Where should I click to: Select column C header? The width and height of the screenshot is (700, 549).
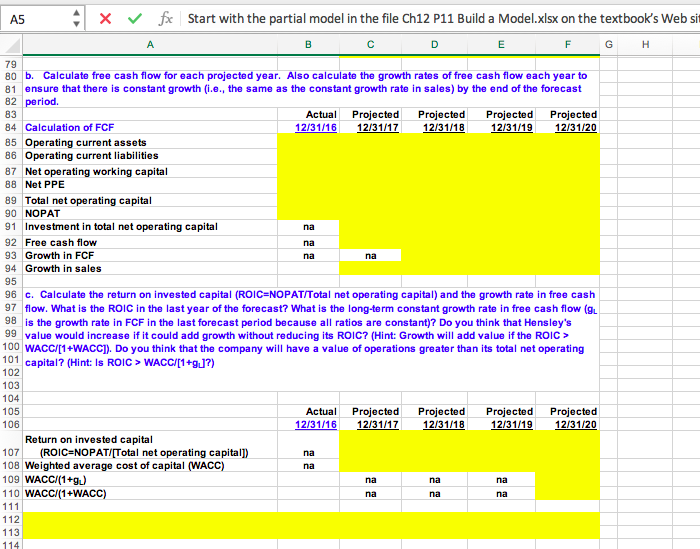click(370, 45)
